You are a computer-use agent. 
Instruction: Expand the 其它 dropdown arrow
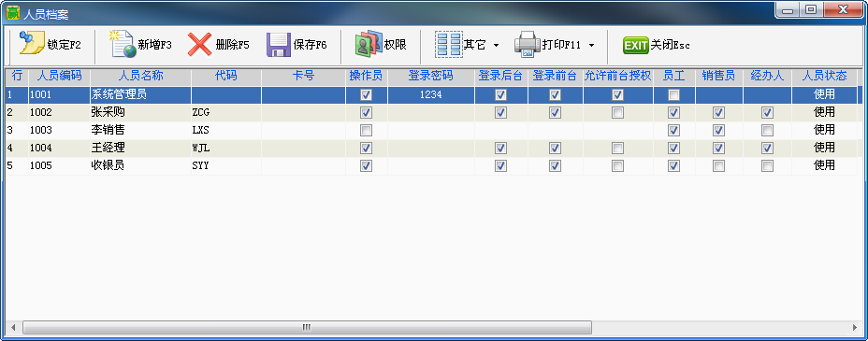pyautogui.click(x=496, y=46)
